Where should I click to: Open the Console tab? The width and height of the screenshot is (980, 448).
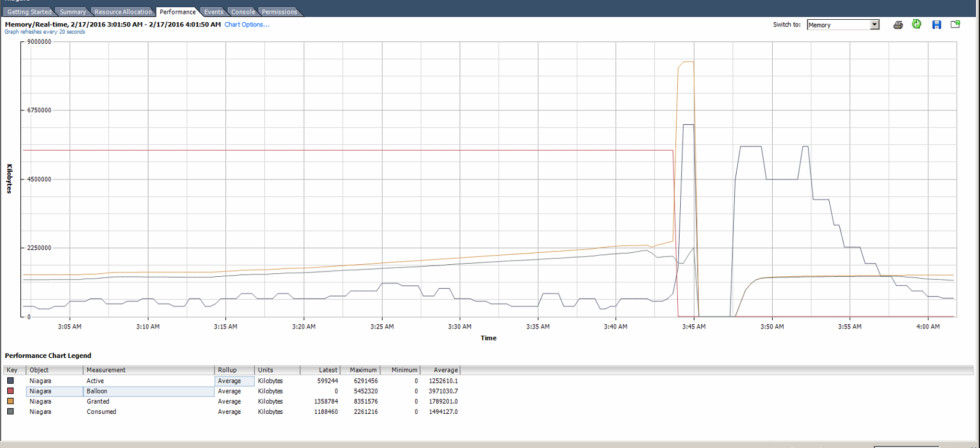pyautogui.click(x=243, y=12)
